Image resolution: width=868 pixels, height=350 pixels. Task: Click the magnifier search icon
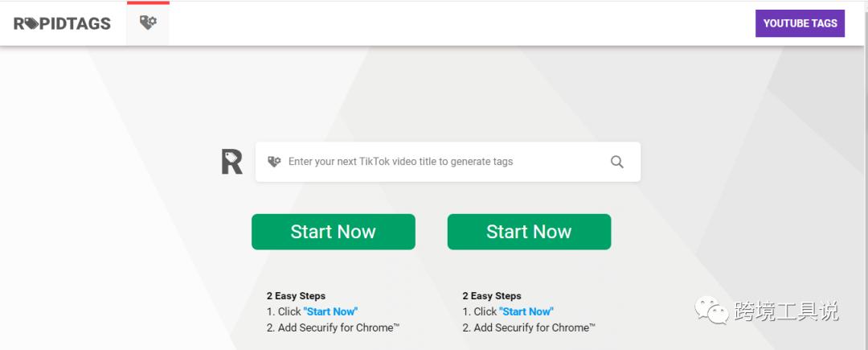(616, 162)
